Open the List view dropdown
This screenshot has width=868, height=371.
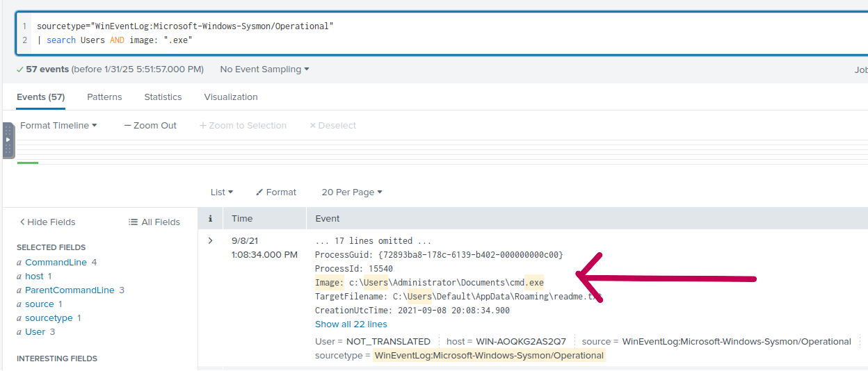point(222,192)
